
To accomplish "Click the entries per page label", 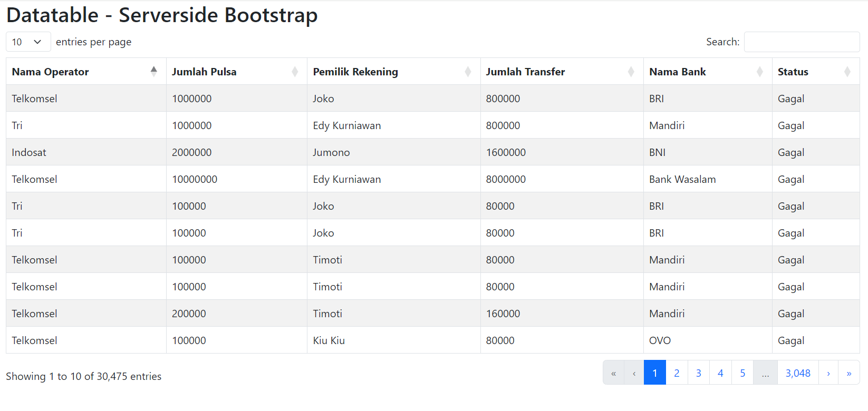I will pyautogui.click(x=93, y=42).
